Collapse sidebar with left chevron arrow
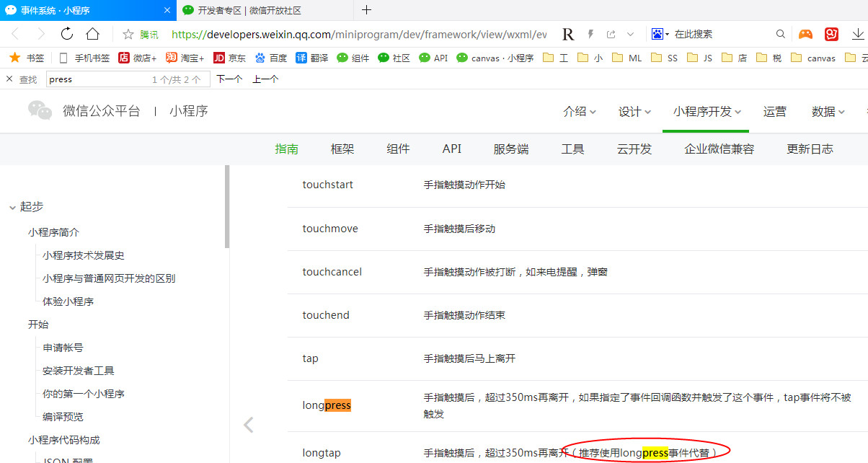 pos(249,425)
